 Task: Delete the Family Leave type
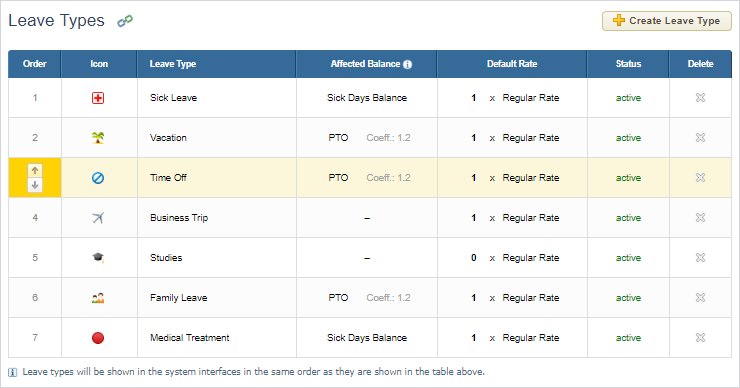point(700,297)
